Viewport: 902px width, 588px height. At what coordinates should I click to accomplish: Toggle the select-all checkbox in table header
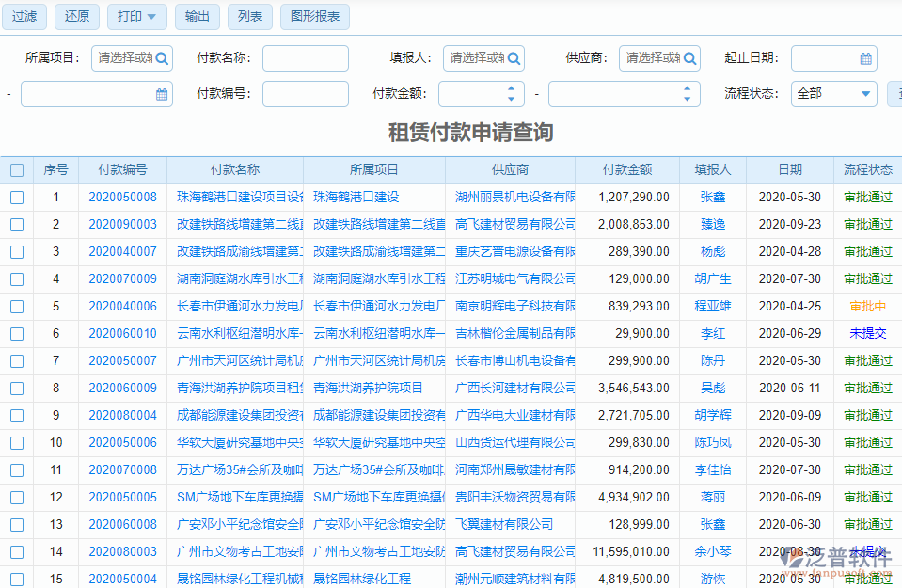point(16,168)
